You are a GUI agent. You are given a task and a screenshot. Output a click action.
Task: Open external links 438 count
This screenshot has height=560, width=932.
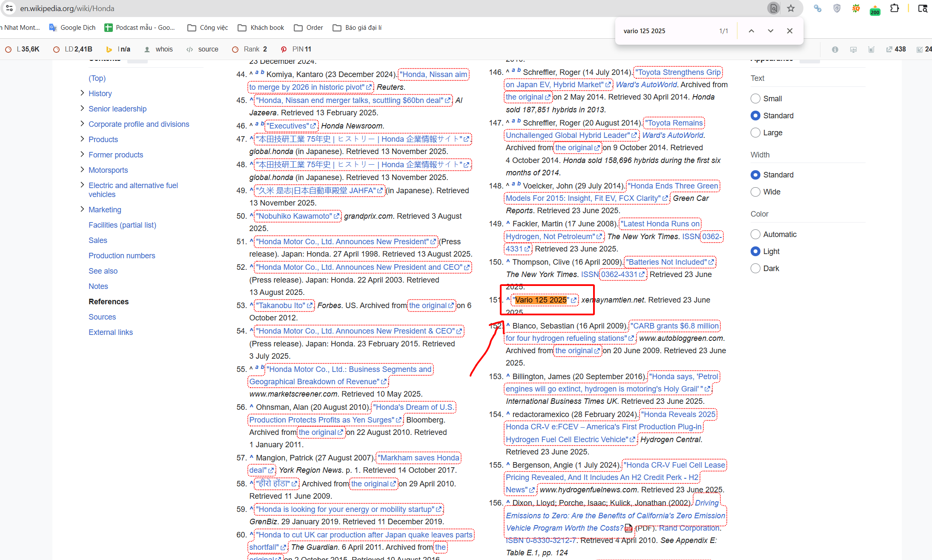(x=896, y=49)
